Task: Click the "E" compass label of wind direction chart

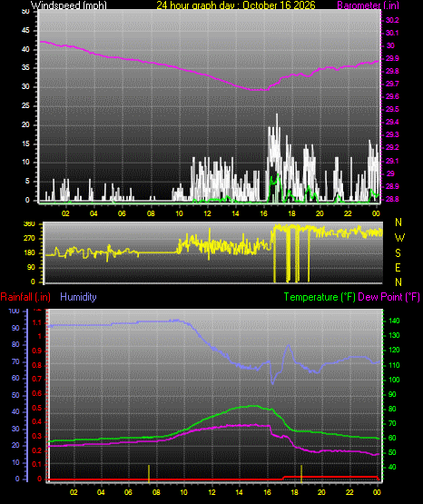Action: tap(398, 267)
